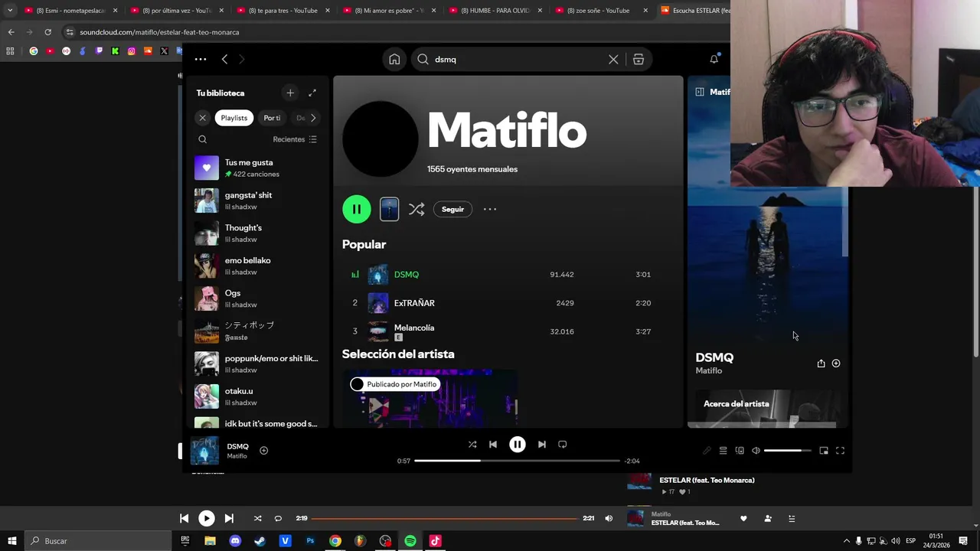Add DSMQ to library in side panel
Image resolution: width=980 pixels, height=551 pixels.
(x=836, y=364)
